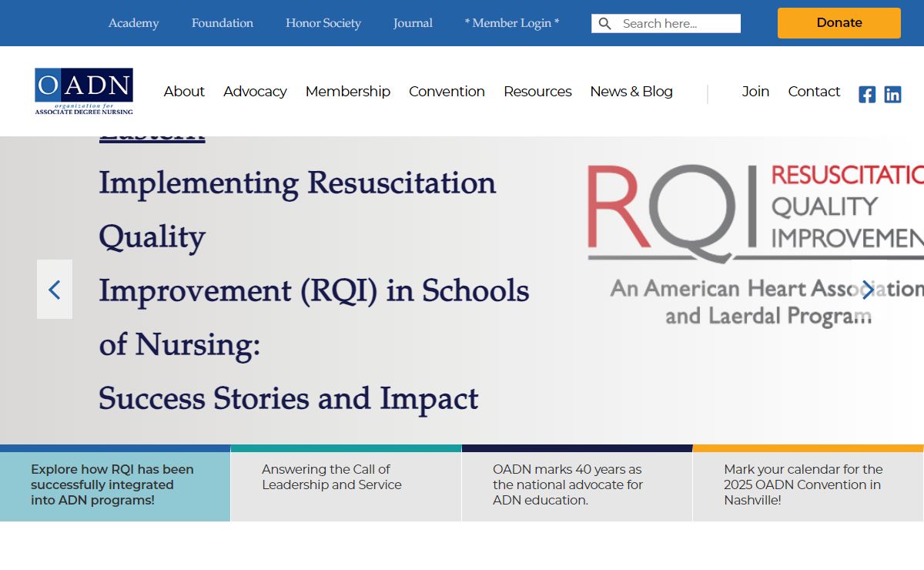Open the Advocacy menu

point(255,92)
